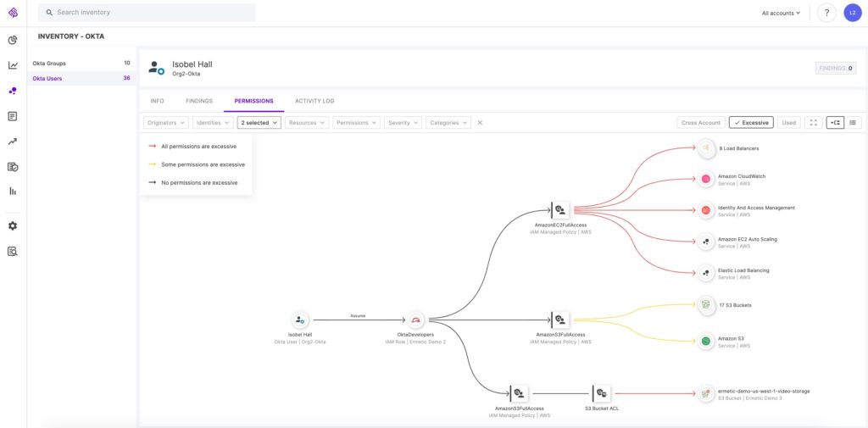868x428 pixels.
Task: Open the Categories dropdown
Action: click(x=448, y=122)
